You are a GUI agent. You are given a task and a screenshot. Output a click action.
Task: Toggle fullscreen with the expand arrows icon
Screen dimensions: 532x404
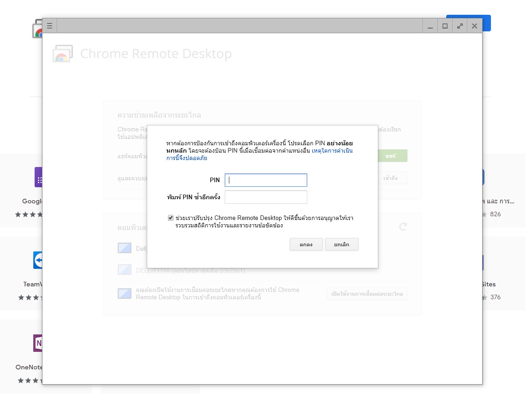point(460,26)
